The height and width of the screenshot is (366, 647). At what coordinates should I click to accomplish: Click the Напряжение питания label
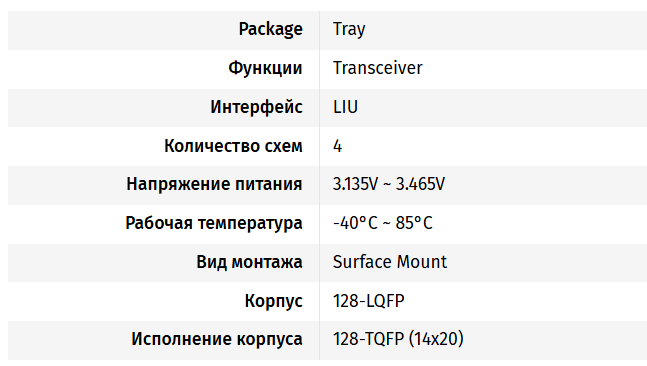214,184
